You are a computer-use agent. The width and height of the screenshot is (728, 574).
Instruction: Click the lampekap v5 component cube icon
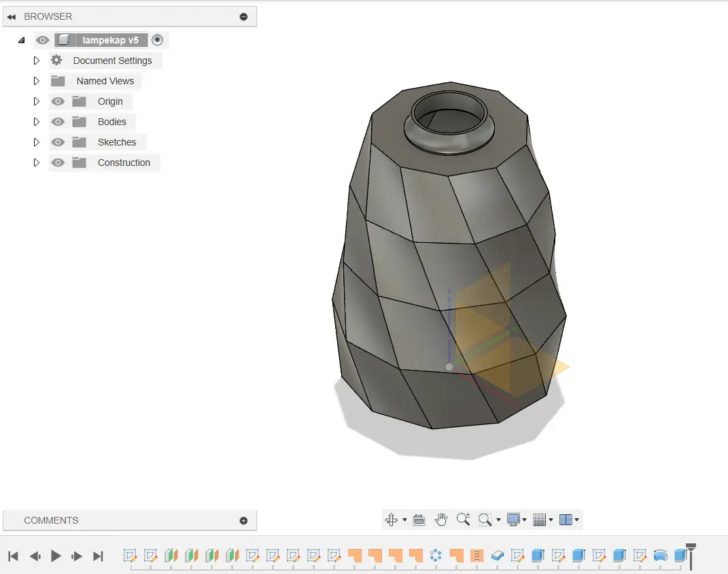click(64, 40)
